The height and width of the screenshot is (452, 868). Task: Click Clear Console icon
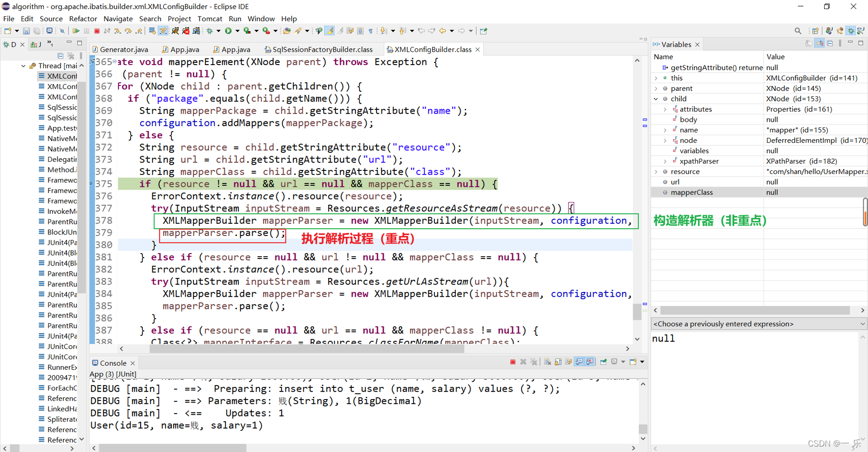[548, 362]
